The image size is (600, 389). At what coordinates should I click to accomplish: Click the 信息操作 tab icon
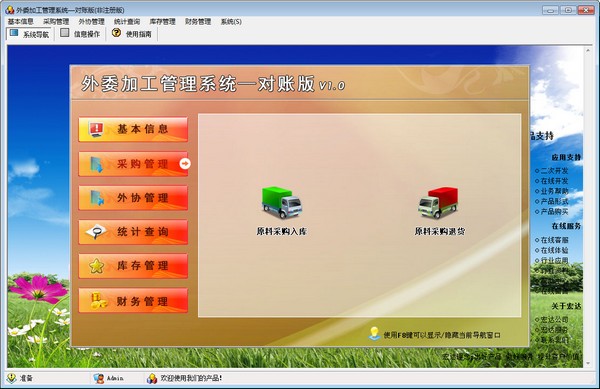[x=65, y=33]
